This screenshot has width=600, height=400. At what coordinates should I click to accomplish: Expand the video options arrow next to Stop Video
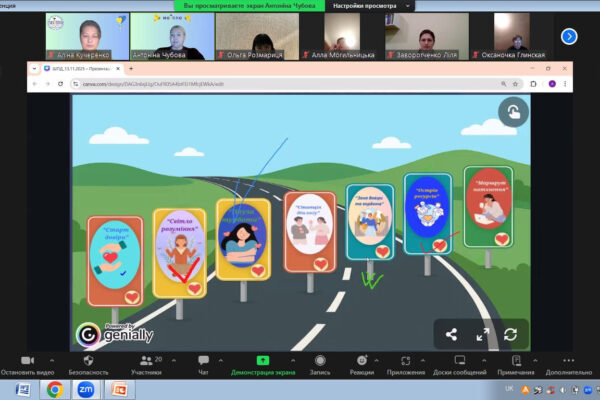tap(51, 357)
